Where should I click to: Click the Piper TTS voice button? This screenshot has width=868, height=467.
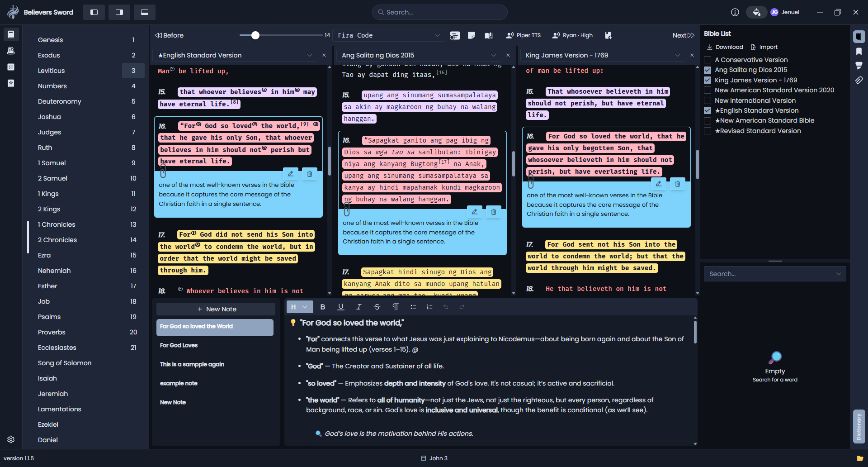(x=523, y=35)
